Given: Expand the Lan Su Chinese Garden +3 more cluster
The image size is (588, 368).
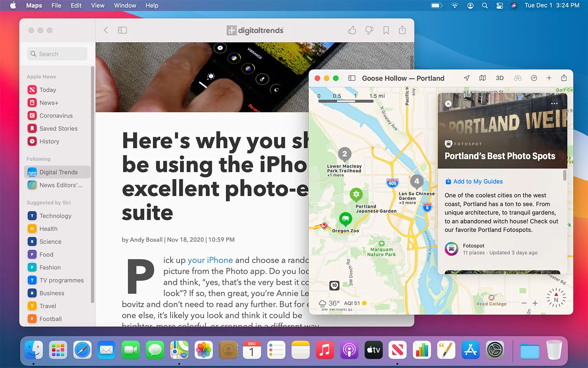Looking at the screenshot, I should 417,181.
